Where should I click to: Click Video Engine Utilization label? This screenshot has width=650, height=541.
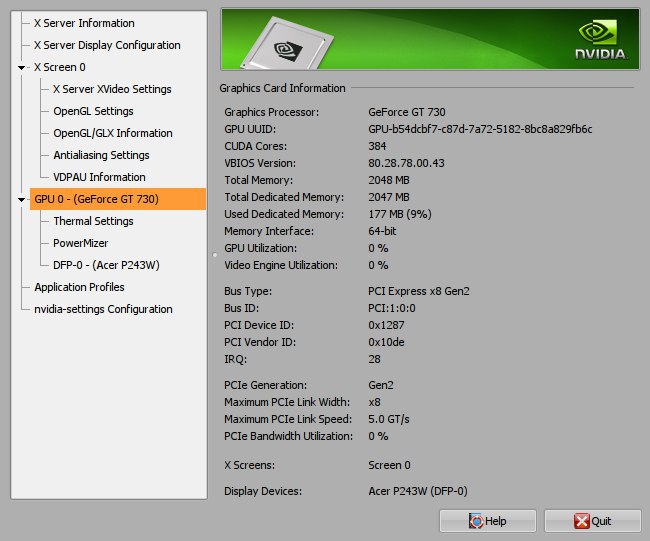point(281,265)
